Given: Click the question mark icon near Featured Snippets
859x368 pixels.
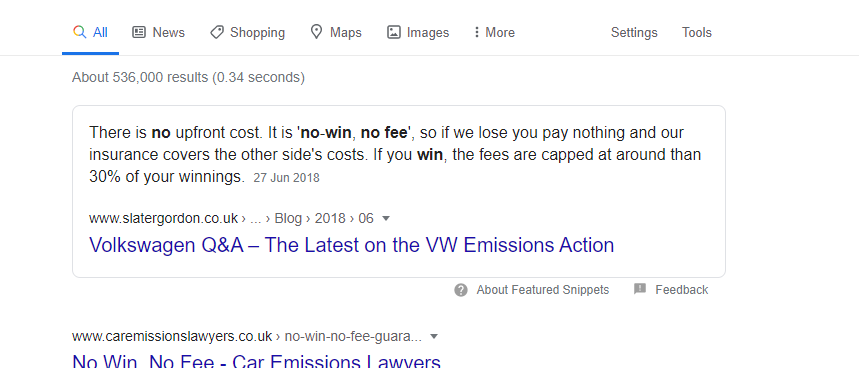Looking at the screenshot, I should click(461, 290).
